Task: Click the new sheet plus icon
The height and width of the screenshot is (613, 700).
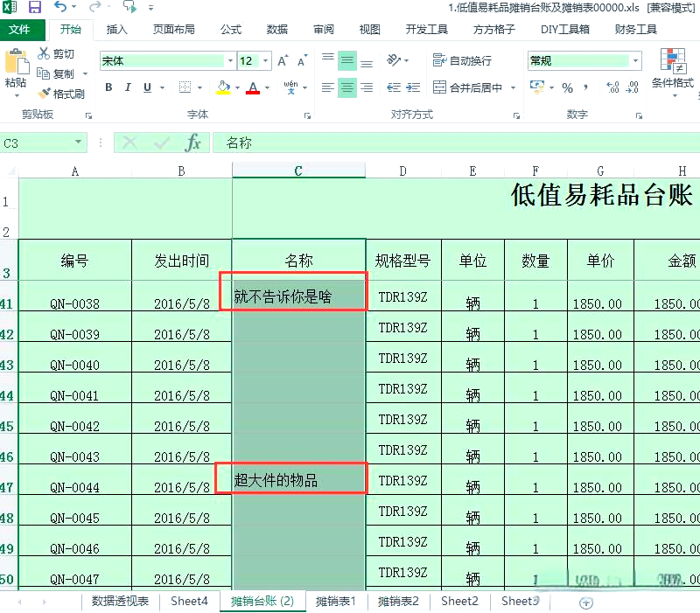Action: [585, 603]
